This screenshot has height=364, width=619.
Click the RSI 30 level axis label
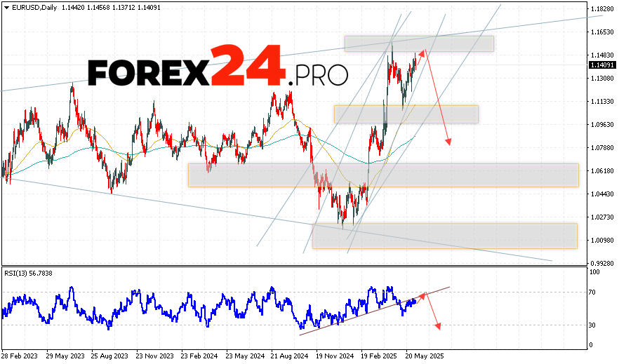click(x=594, y=325)
